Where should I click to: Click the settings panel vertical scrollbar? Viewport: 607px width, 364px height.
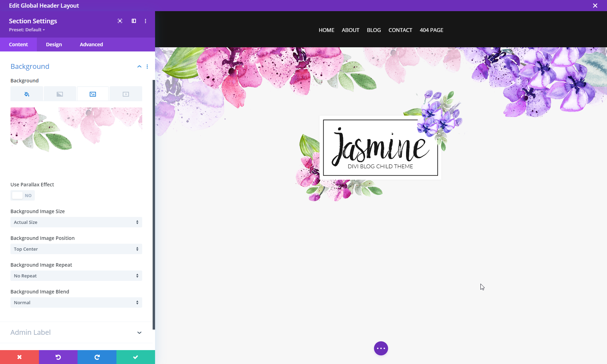154,205
